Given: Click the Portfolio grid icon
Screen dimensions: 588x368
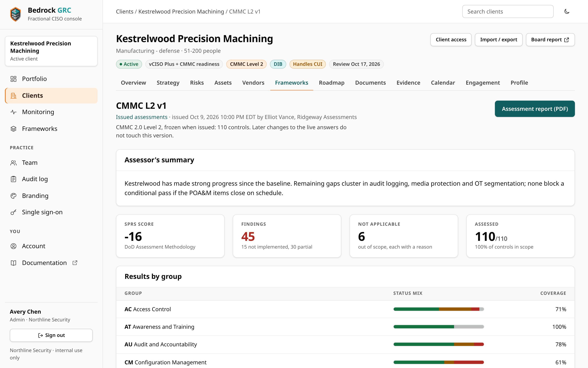Looking at the screenshot, I should (x=13, y=79).
